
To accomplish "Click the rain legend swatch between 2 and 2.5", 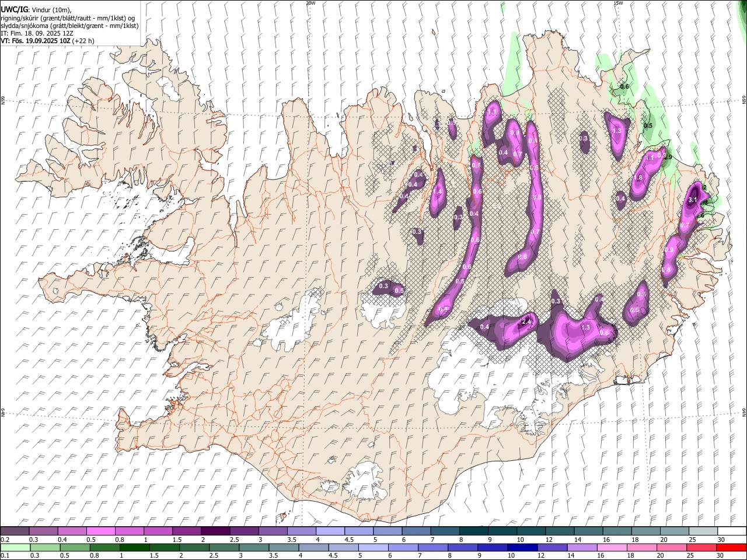I will (x=194, y=547).
